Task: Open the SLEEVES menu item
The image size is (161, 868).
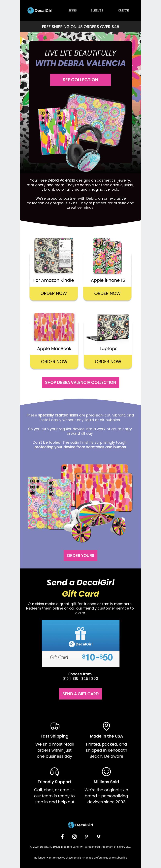Action: click(97, 10)
